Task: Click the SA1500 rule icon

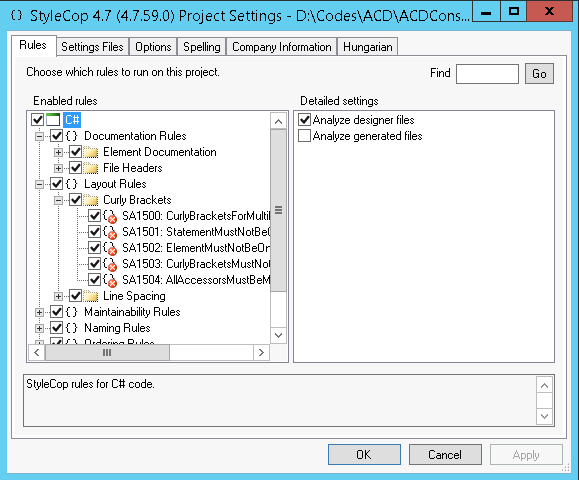Action: (x=110, y=216)
